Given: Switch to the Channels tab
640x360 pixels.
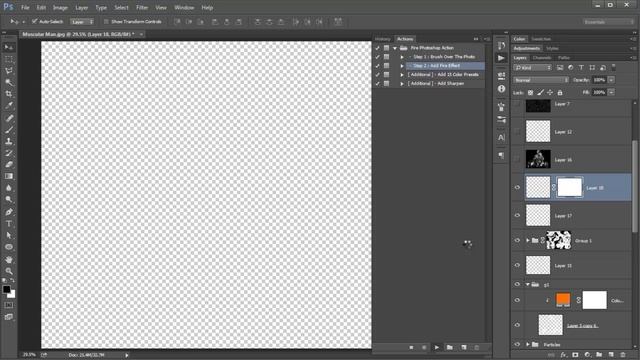Looking at the screenshot, I should [x=542, y=58].
